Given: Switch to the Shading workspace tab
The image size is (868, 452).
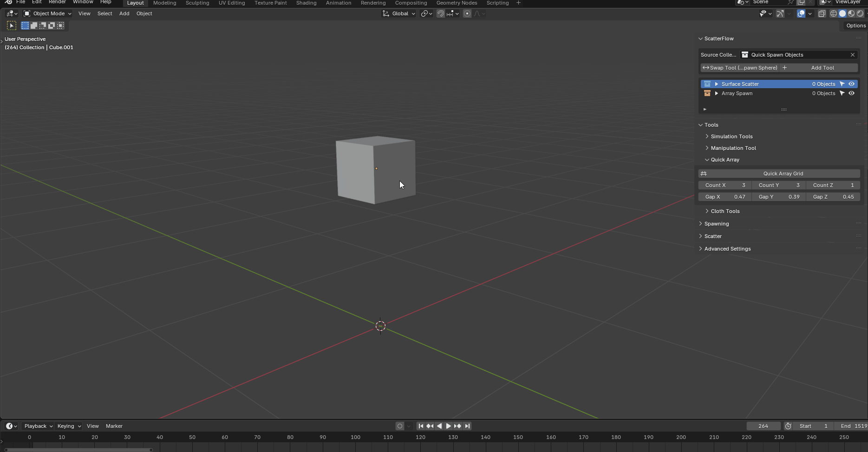Looking at the screenshot, I should tap(306, 3).
